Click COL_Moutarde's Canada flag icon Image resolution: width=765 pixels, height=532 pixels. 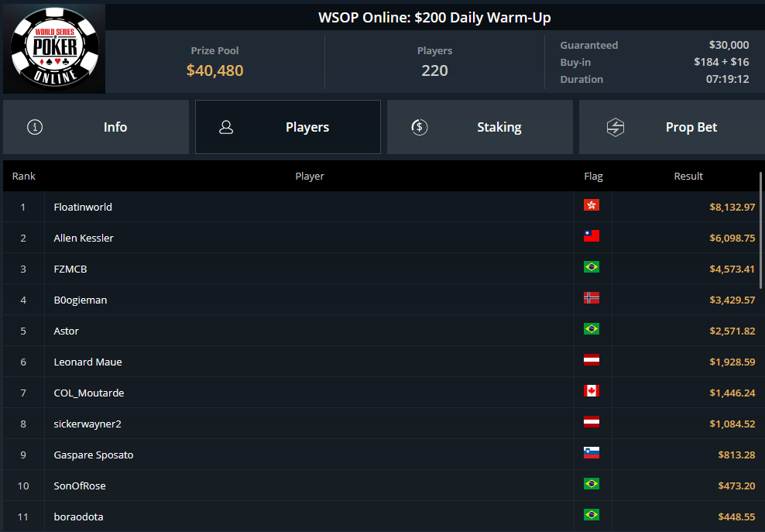pyautogui.click(x=592, y=391)
